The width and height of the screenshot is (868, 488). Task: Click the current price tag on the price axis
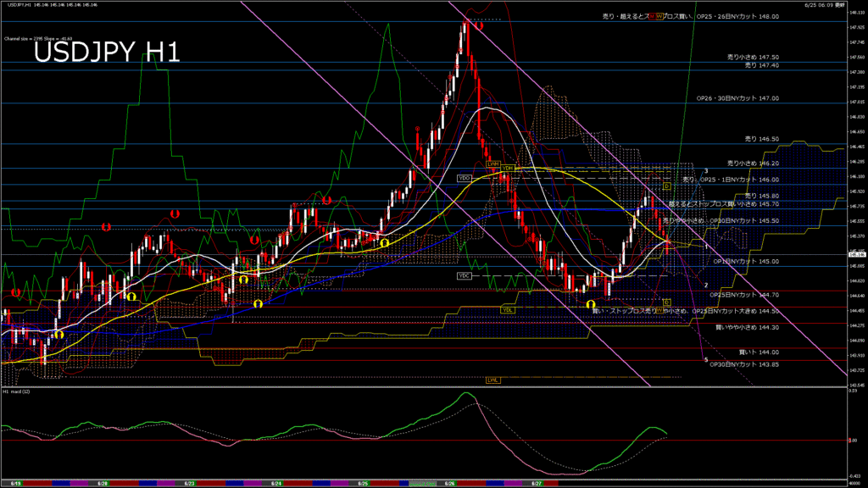click(857, 255)
